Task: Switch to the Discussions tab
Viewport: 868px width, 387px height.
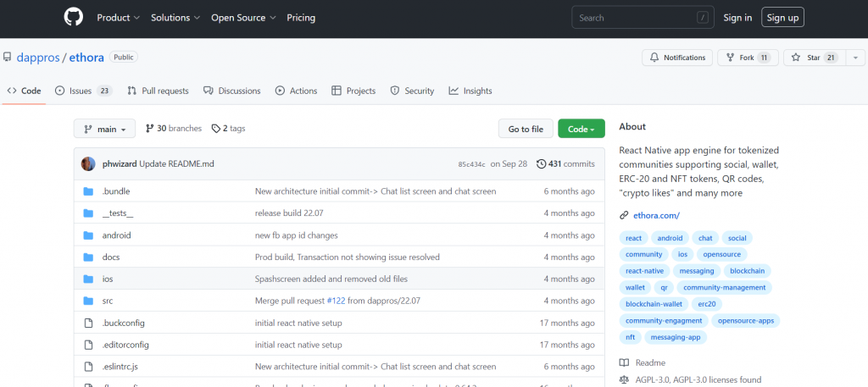Action: point(232,91)
